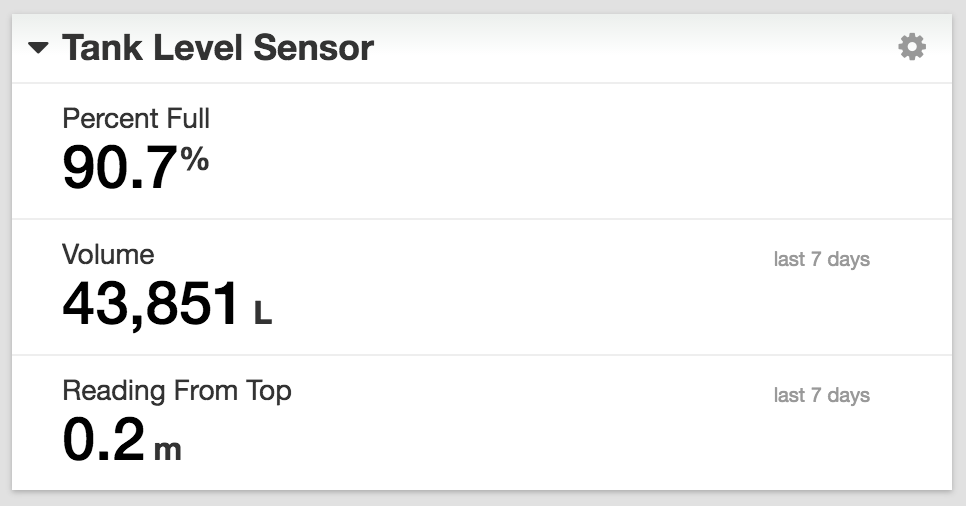Click the 43,851 volume number
The height and width of the screenshot is (506, 966).
[x=151, y=302]
